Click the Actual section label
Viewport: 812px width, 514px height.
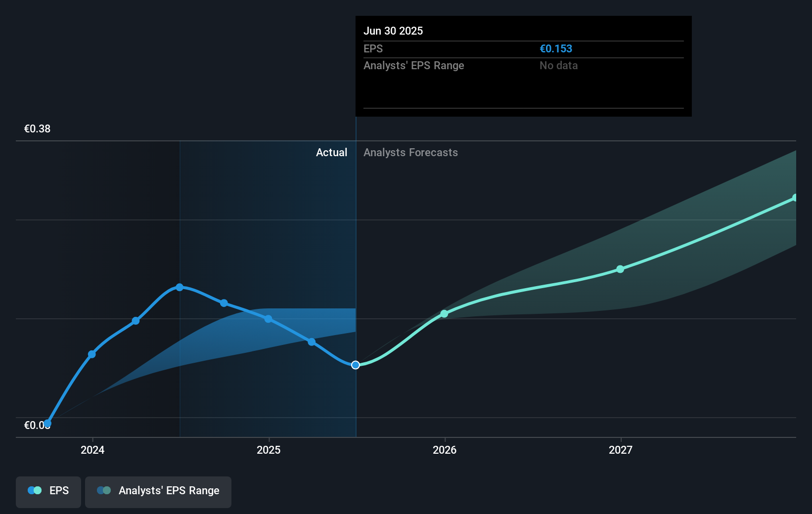point(331,152)
